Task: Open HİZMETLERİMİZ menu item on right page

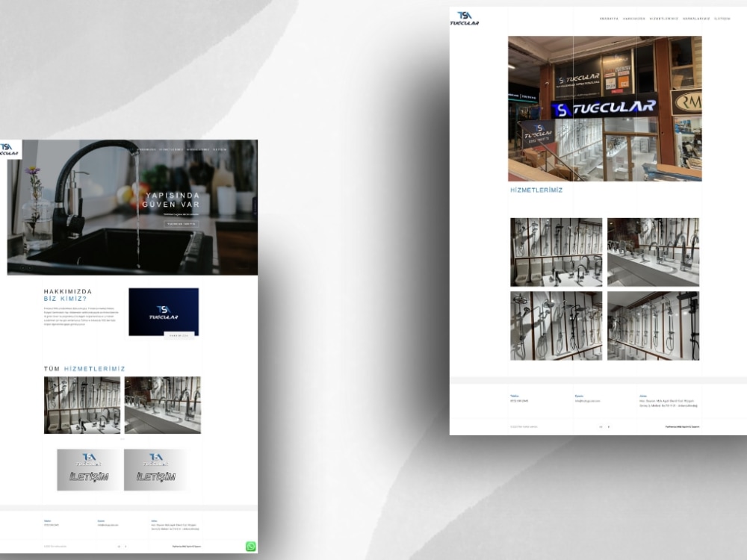Action: [x=663, y=19]
